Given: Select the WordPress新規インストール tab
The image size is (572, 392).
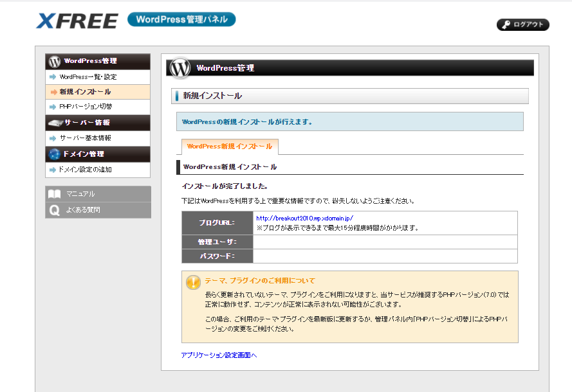Looking at the screenshot, I should pyautogui.click(x=230, y=147).
